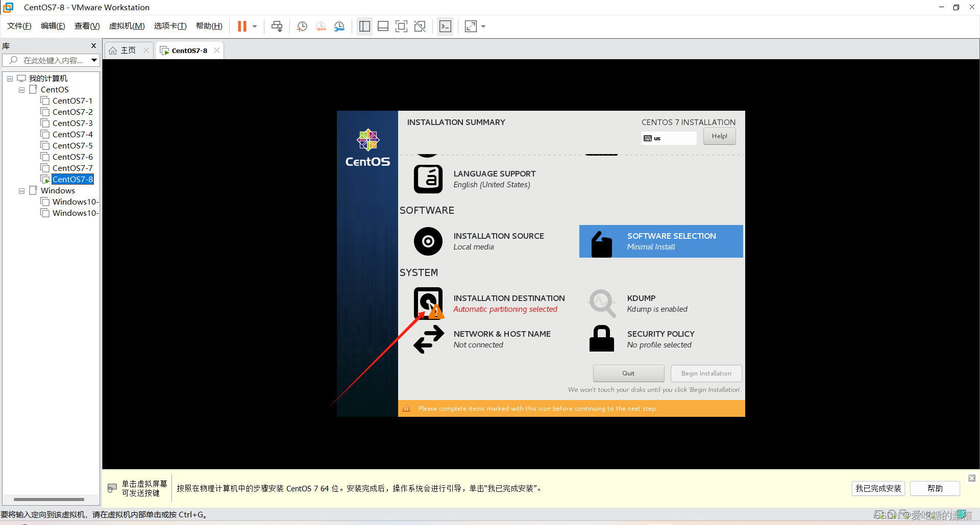Collapse the Windows folder node
This screenshot has width=980, height=525.
[x=21, y=191]
